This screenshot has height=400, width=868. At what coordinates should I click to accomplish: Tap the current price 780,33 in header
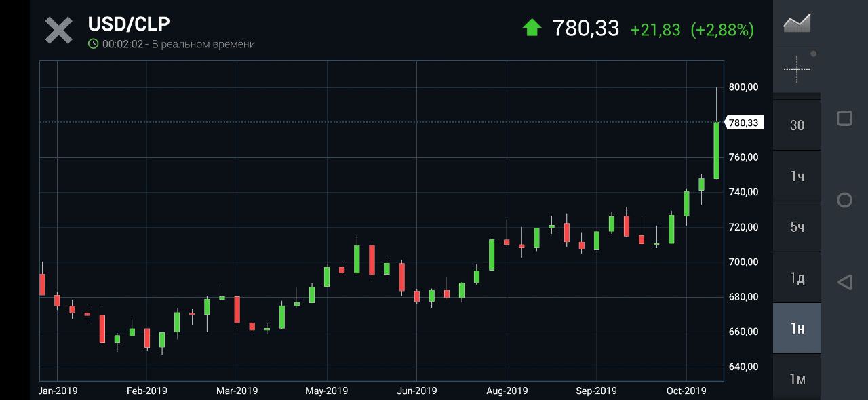(x=586, y=28)
